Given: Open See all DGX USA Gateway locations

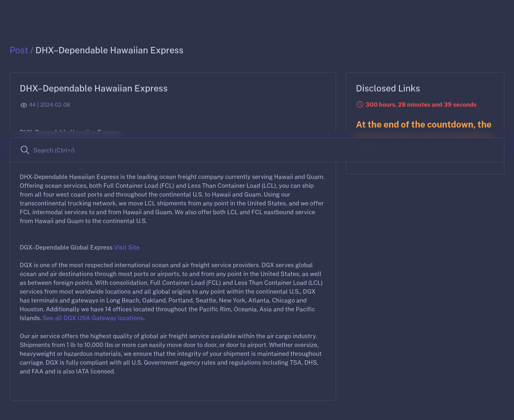Looking at the screenshot, I should pos(93,318).
